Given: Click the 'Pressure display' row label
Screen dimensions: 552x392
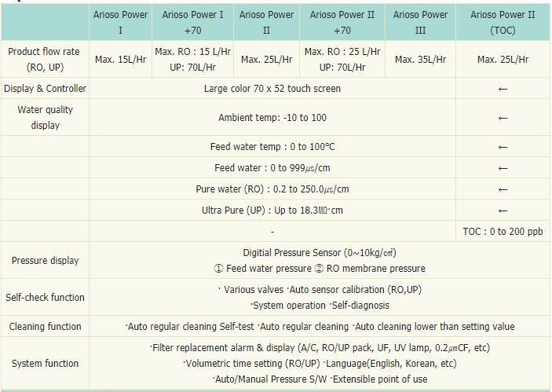Looking at the screenshot, I should point(45,261).
